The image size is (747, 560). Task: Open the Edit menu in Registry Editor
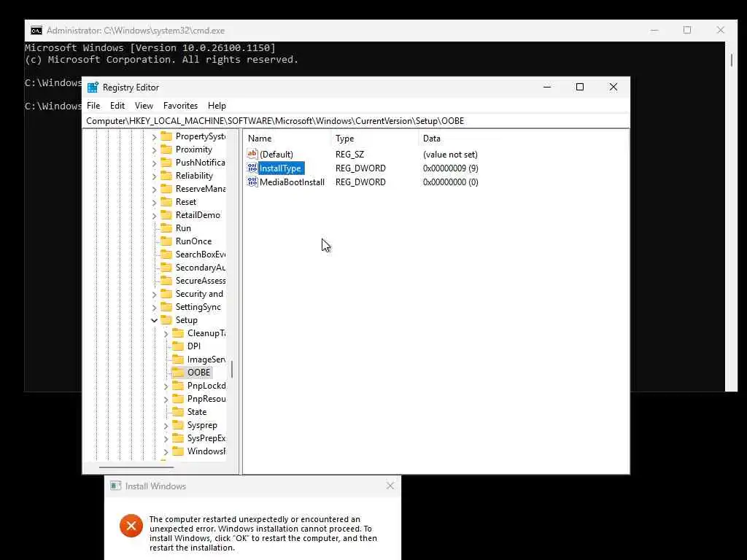(117, 106)
